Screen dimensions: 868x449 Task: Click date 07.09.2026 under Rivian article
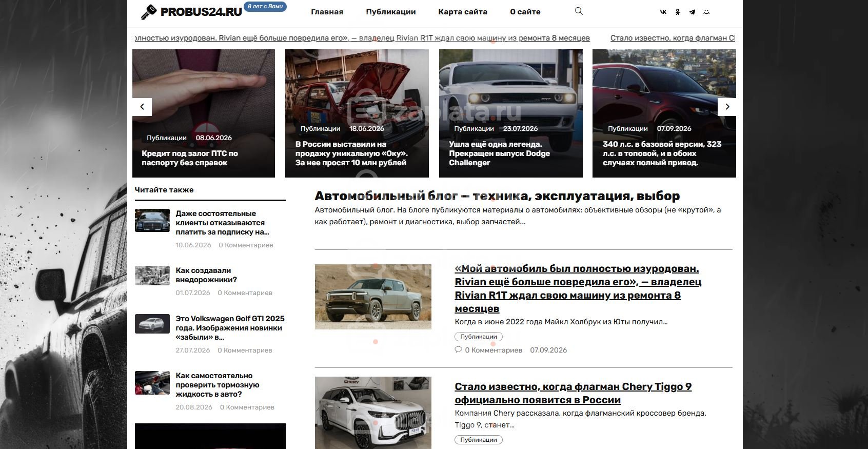tap(548, 350)
